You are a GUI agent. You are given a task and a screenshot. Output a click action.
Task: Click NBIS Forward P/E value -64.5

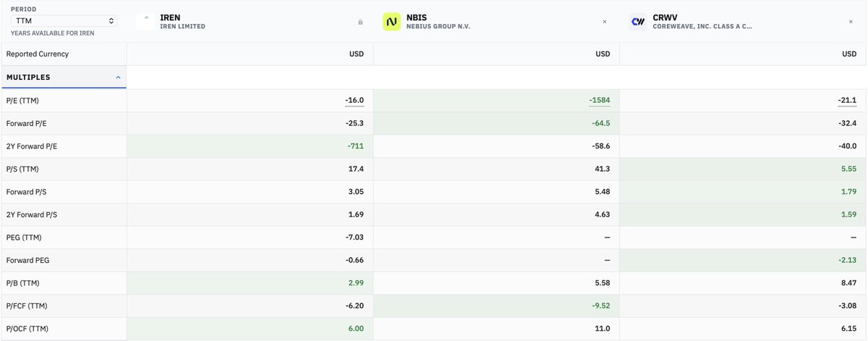click(x=601, y=124)
